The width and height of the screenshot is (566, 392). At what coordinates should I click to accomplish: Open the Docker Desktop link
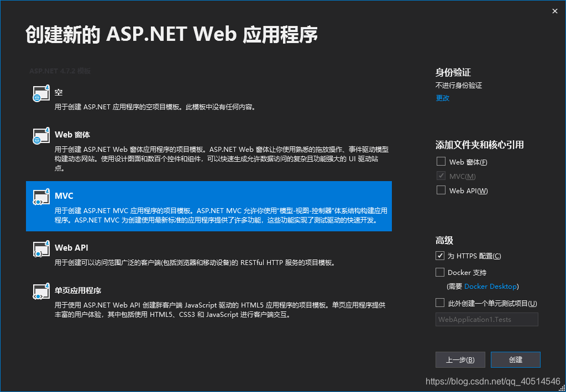[490, 287]
